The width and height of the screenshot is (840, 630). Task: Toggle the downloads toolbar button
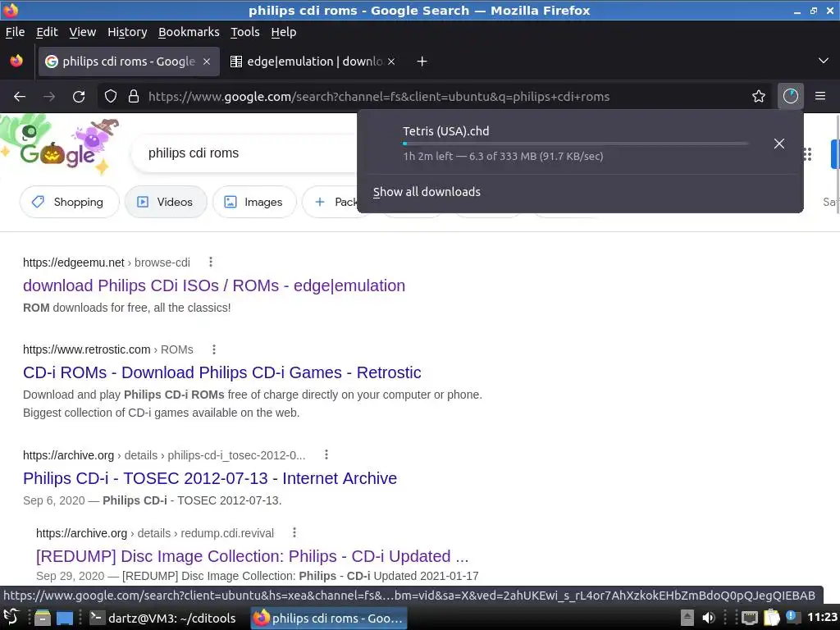tap(790, 97)
